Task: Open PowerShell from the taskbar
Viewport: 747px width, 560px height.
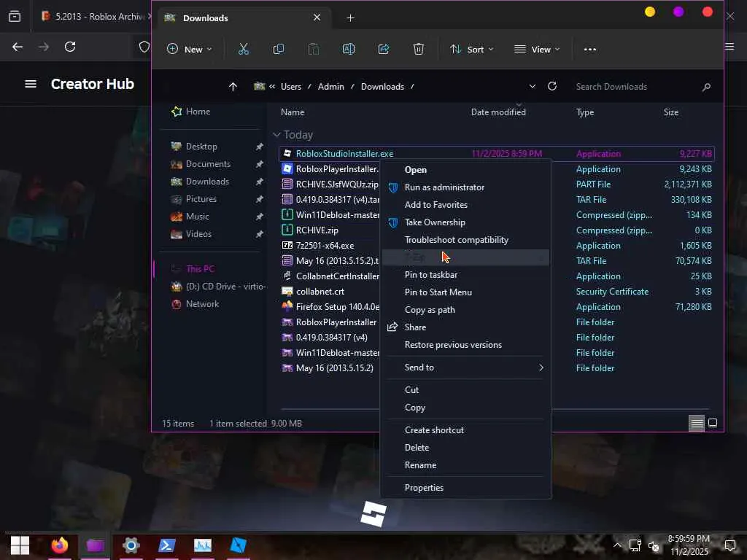Action: (x=167, y=545)
